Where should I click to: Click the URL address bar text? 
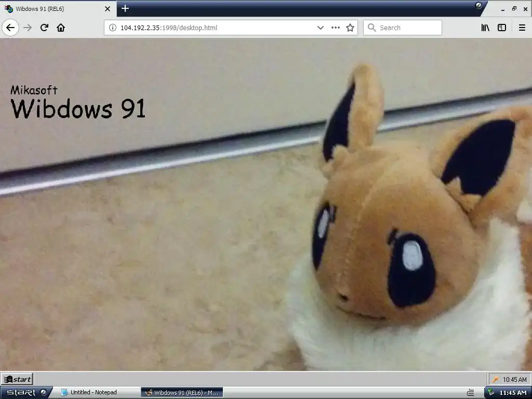[169, 28]
